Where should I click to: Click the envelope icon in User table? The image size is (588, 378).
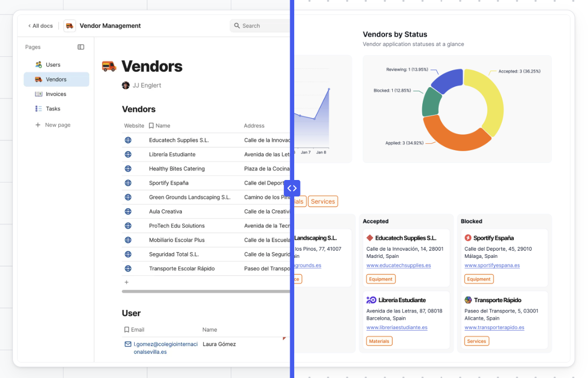tap(128, 344)
